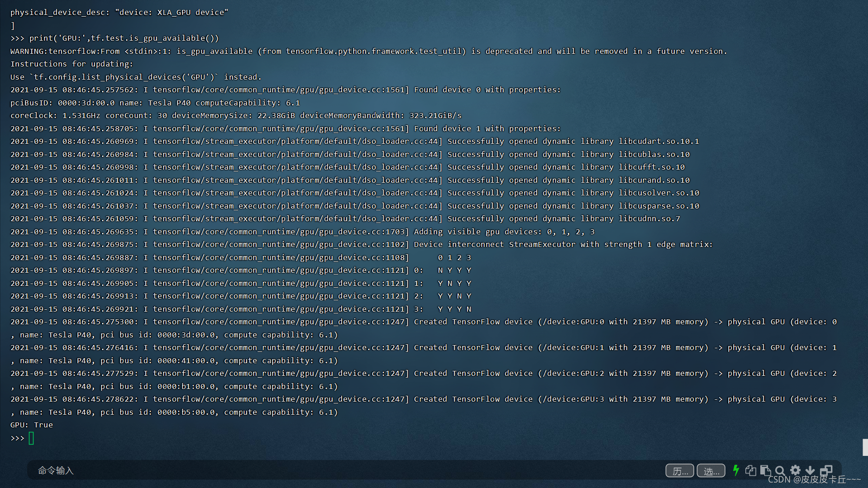The height and width of the screenshot is (488, 868).
Task: Click the tf.config.list_physical_devices('GPU') hint text
Action: [124, 77]
